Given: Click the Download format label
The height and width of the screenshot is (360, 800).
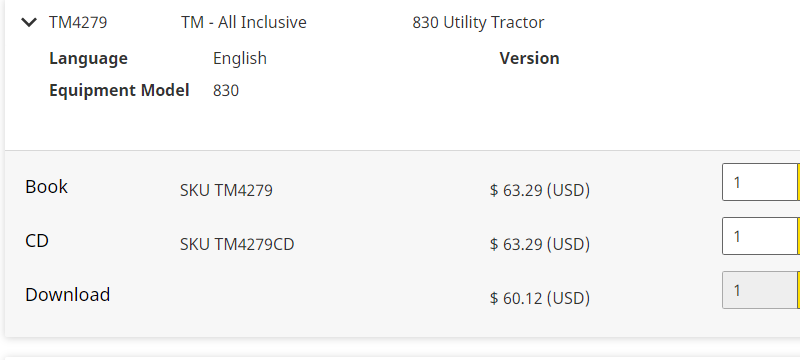Looking at the screenshot, I should [x=67, y=295].
